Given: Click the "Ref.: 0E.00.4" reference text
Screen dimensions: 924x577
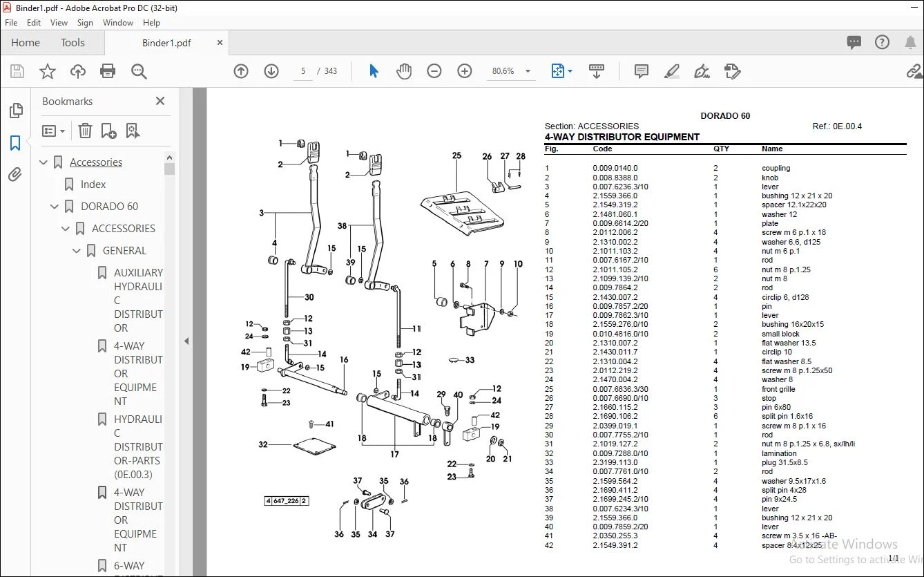Looking at the screenshot, I should tap(837, 126).
